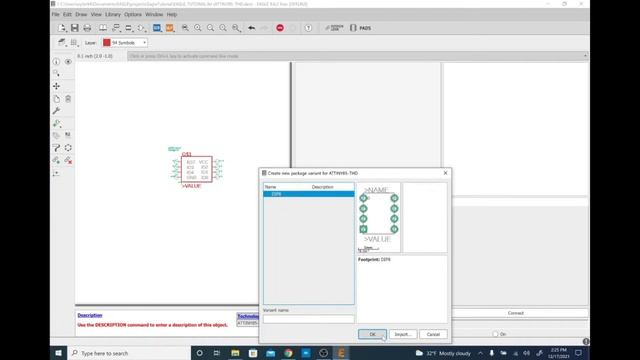Open the Edit menu
The image size is (640, 360).
pos(67,14)
